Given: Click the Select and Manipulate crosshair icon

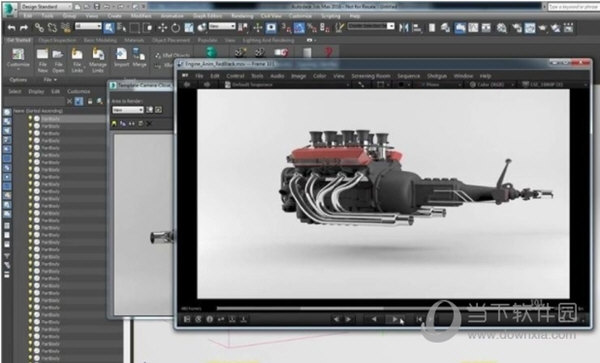Looking at the screenshot, I should point(258,28).
